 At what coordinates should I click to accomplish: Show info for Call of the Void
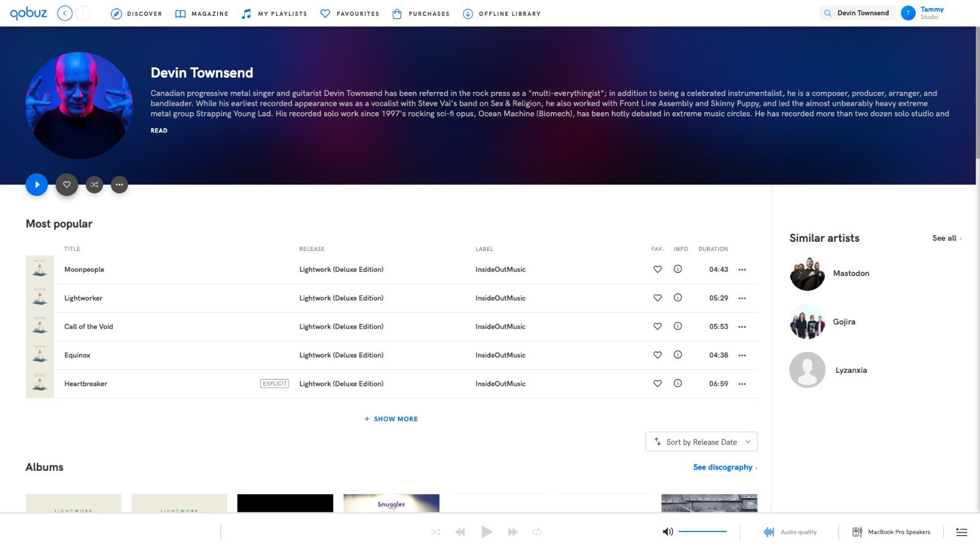click(x=678, y=326)
